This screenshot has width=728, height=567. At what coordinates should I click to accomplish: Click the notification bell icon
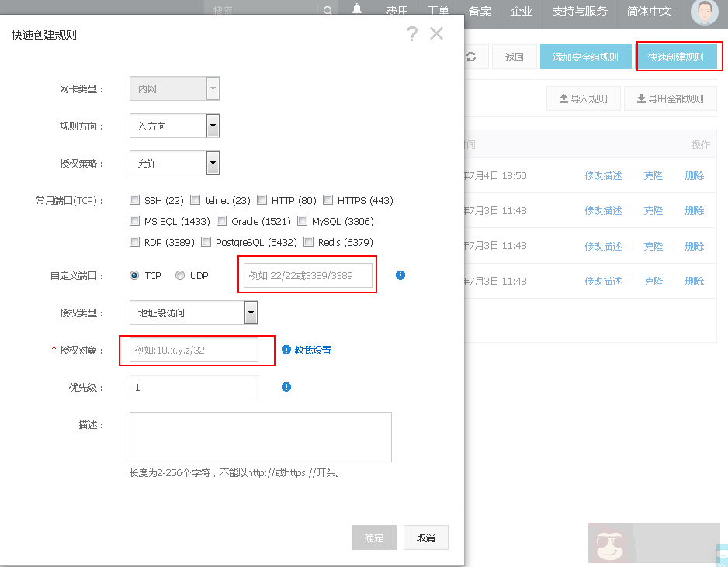pyautogui.click(x=356, y=10)
